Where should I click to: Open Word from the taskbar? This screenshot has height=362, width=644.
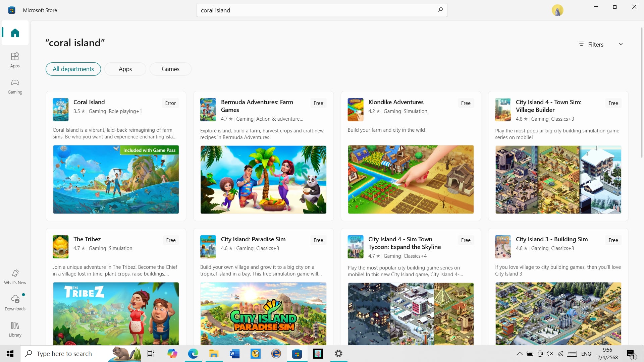[x=234, y=354]
